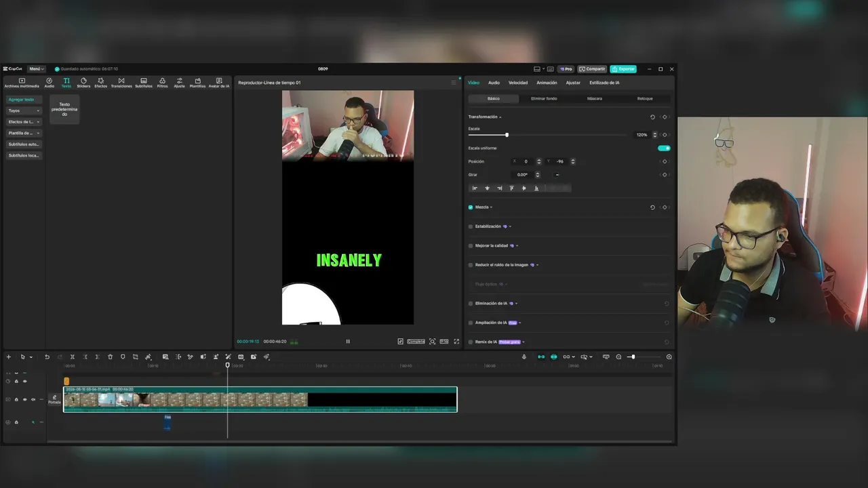Switch to the Estilizado de IA tab
The height and width of the screenshot is (488, 868).
coord(604,83)
